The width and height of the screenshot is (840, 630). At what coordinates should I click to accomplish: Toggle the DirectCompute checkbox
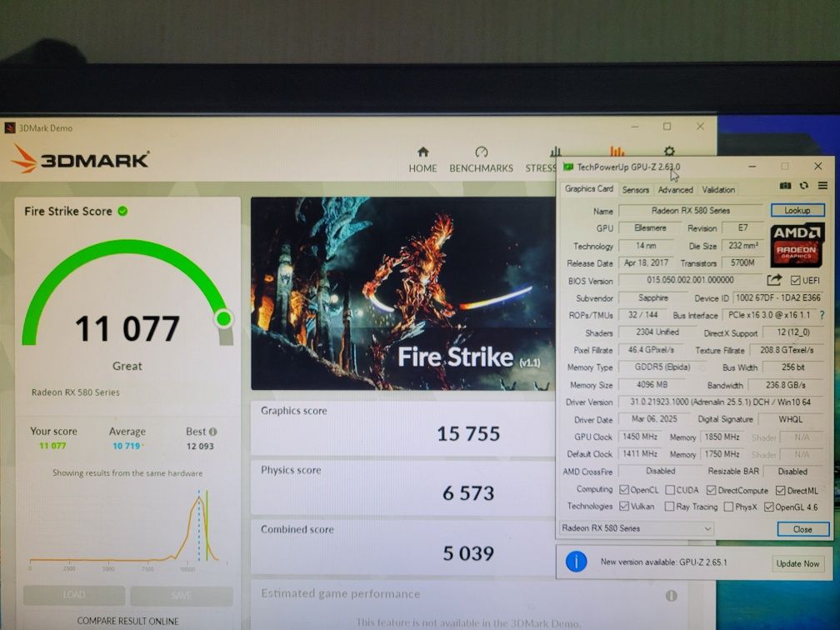pyautogui.click(x=711, y=490)
